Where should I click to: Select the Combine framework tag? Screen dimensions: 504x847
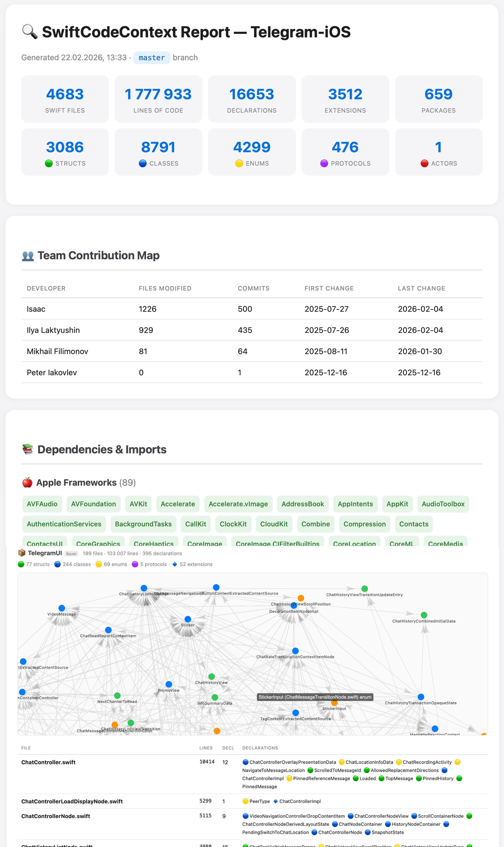[316, 524]
